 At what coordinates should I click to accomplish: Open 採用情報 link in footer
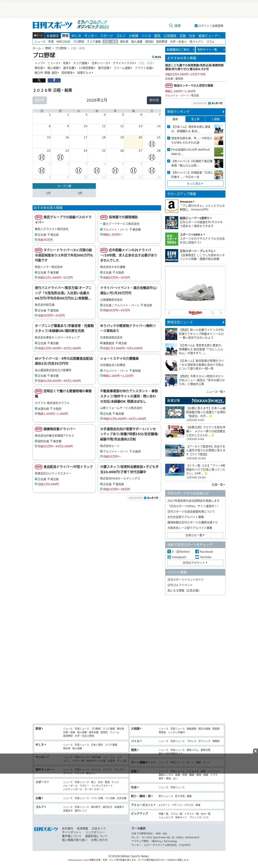click(82, 828)
